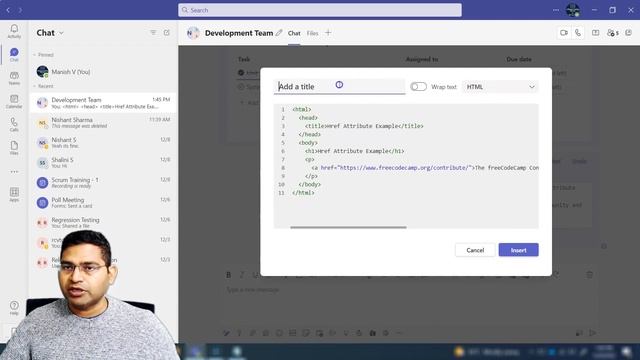Open the Calls section in sidebar
Viewport: 640px width, 360px height.
(14, 124)
